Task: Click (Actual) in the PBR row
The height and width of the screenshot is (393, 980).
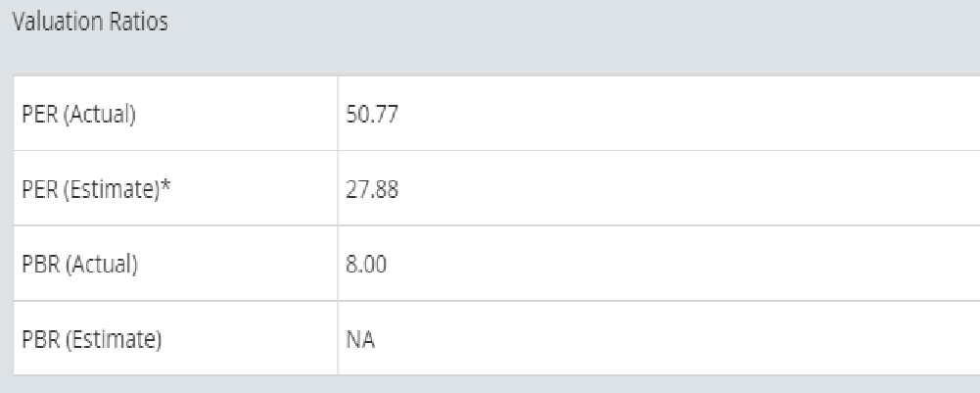Action: 98,264
